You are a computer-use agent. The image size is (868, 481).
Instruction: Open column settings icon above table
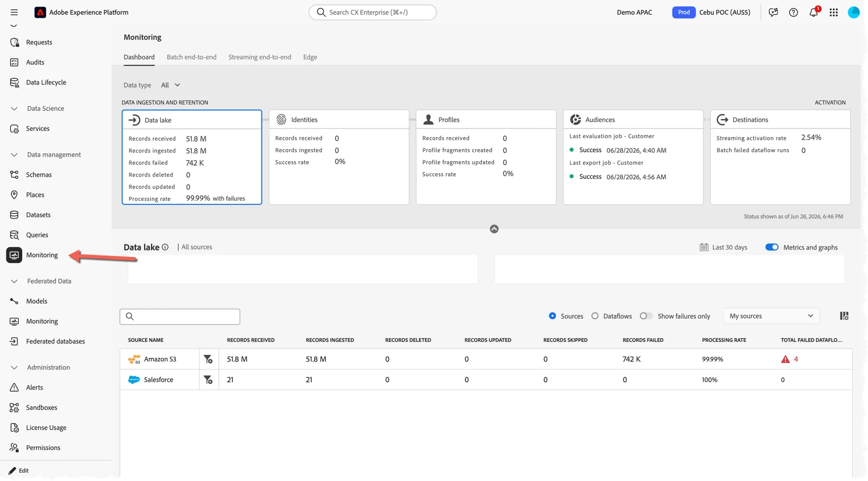coord(844,316)
